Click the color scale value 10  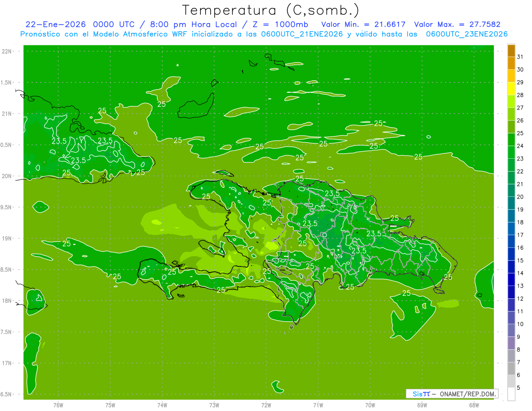tap(520, 324)
